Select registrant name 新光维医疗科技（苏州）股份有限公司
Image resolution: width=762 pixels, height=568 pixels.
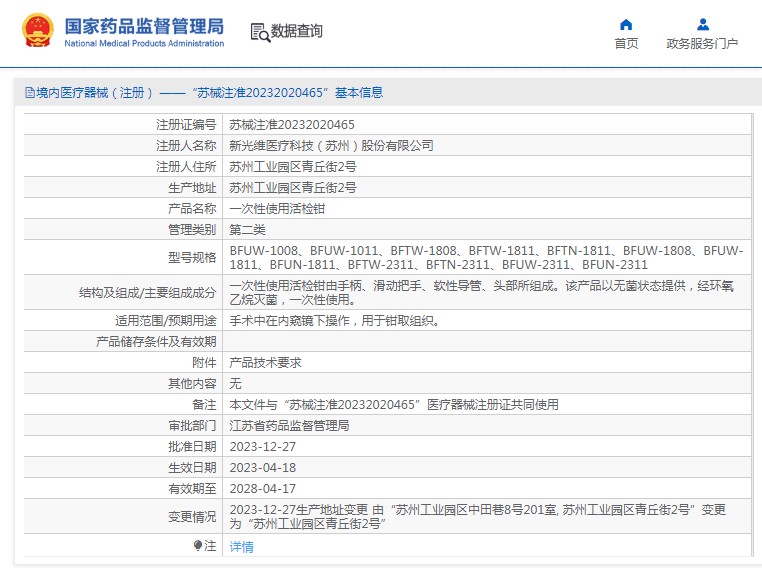[331, 146]
